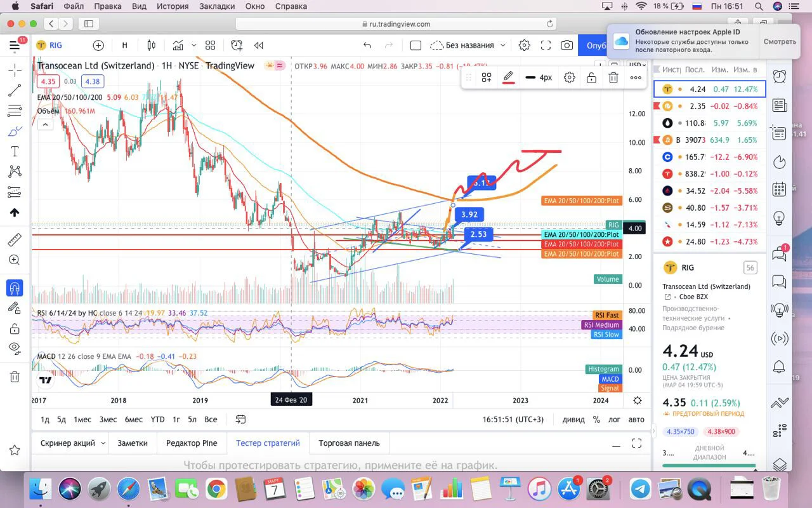The height and width of the screenshot is (508, 812).
Task: Switch to the 'Заметки' tab
Action: 133,443
